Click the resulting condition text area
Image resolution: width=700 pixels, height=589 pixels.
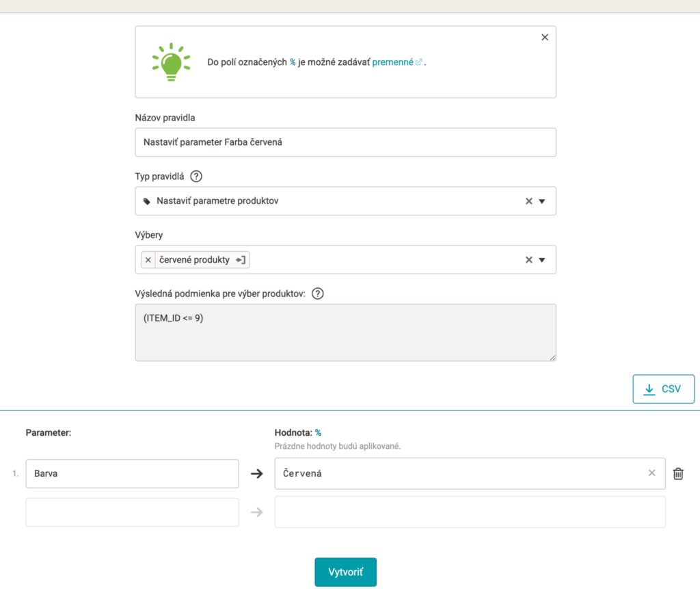click(345, 332)
